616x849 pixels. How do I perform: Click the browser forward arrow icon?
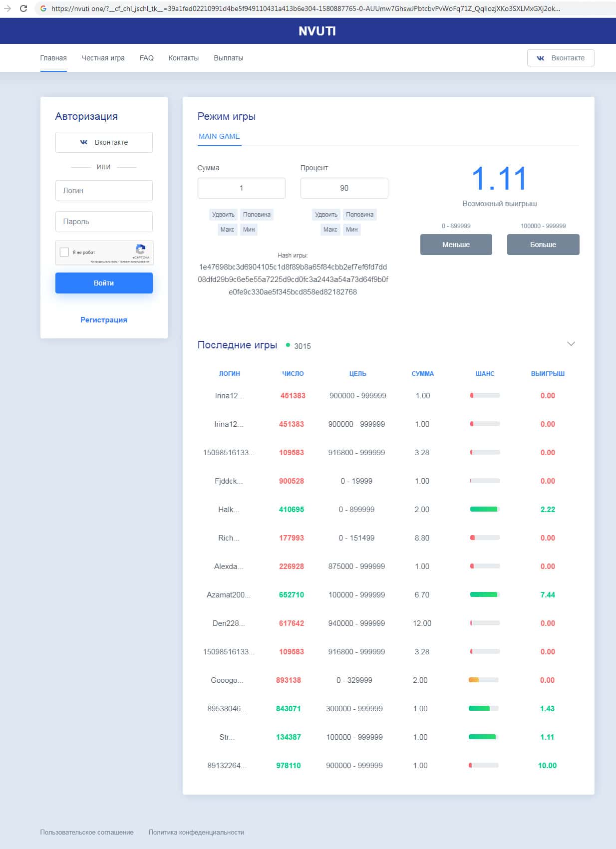[7, 8]
